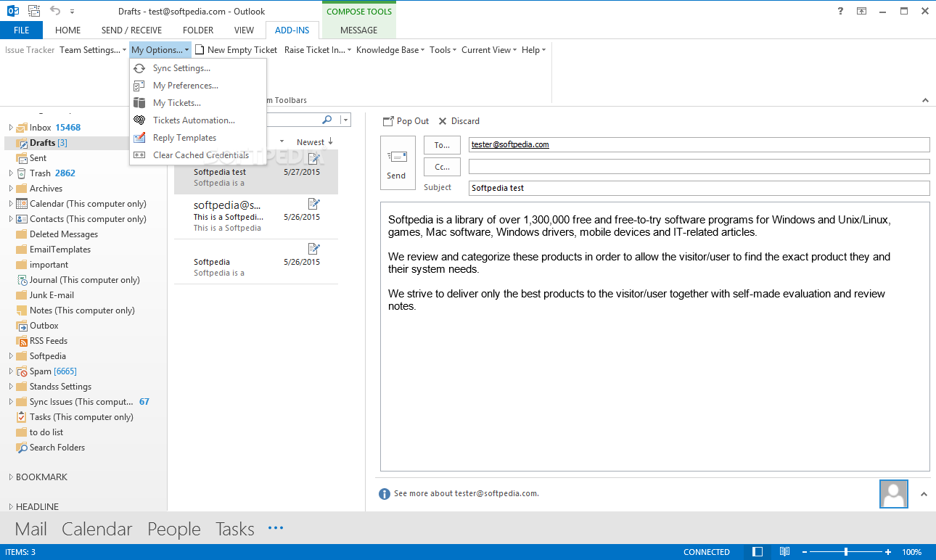Click the zoom slider handle

point(846,552)
